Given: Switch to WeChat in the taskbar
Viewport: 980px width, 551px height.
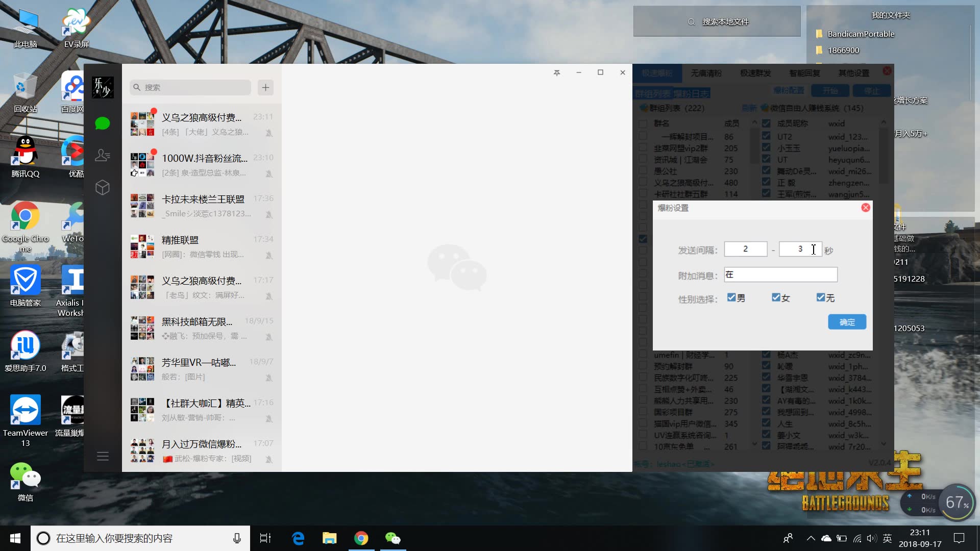Looking at the screenshot, I should click(393, 538).
